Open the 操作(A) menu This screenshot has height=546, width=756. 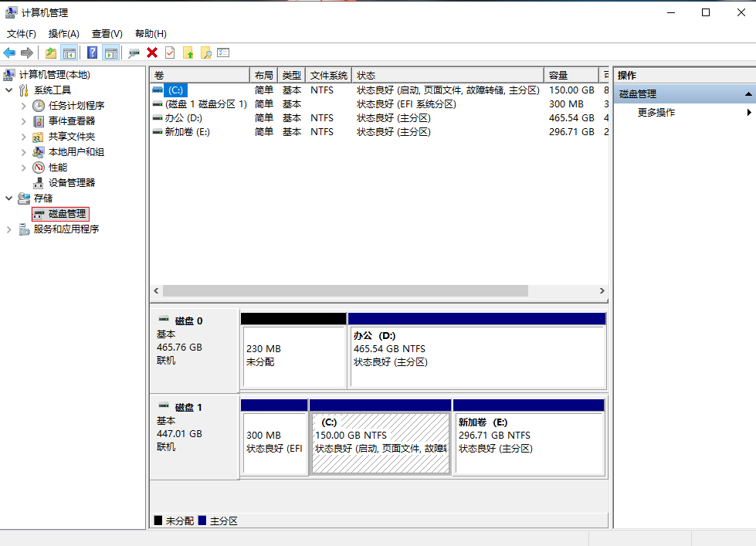coord(63,34)
